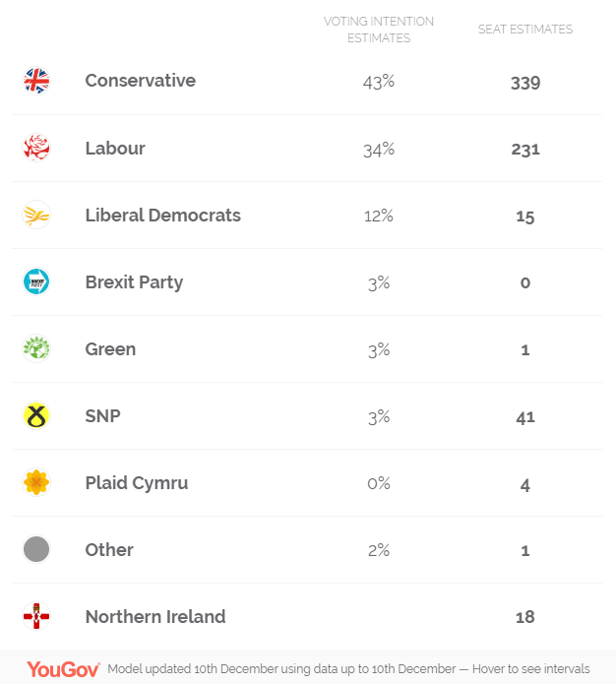Image resolution: width=616 pixels, height=684 pixels.
Task: Click the grey Other parties circle
Action: (x=36, y=549)
